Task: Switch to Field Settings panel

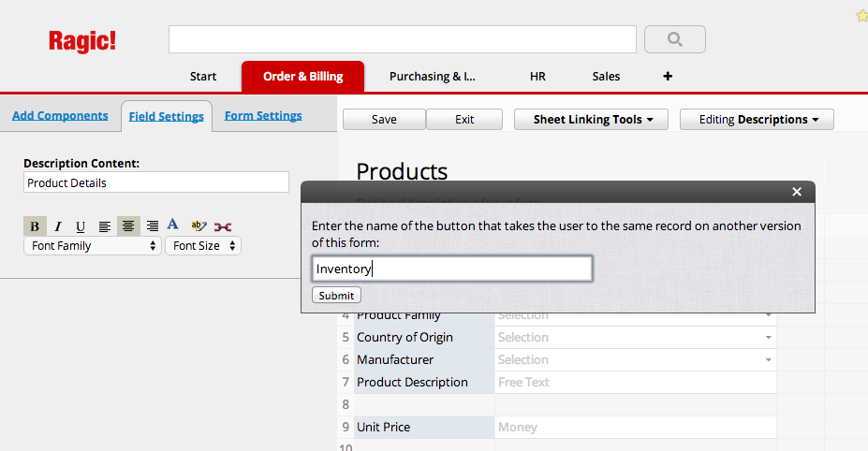Action: (166, 116)
